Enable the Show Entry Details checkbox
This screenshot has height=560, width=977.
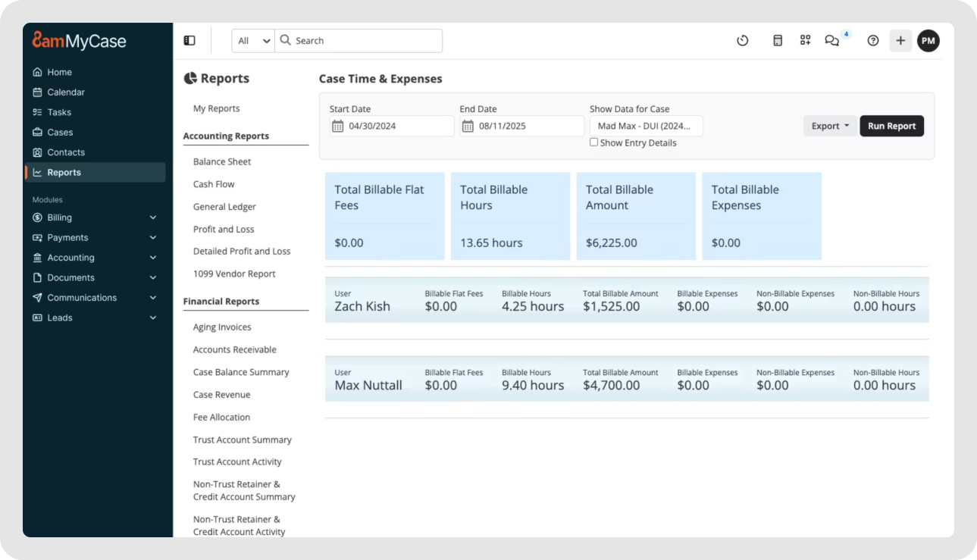594,142
